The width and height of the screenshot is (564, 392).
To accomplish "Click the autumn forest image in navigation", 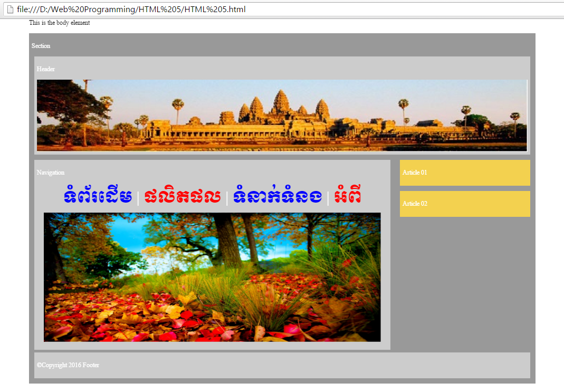I will point(212,277).
